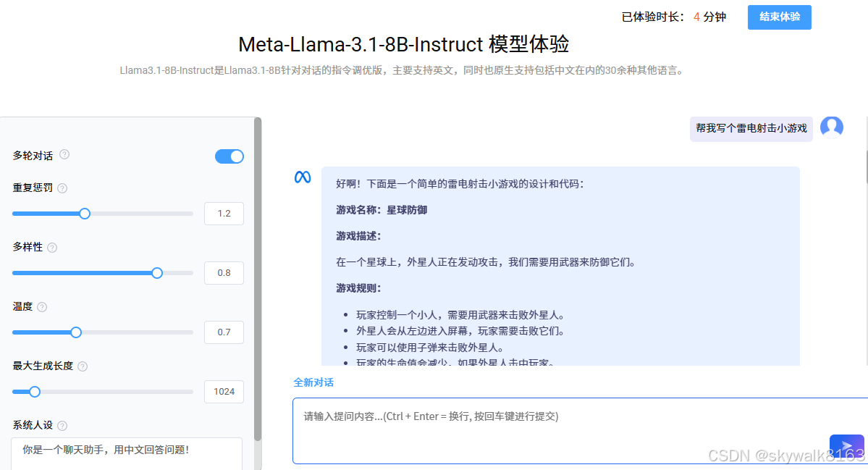
Task: Click the 多样性 slider handle
Action: 157,273
